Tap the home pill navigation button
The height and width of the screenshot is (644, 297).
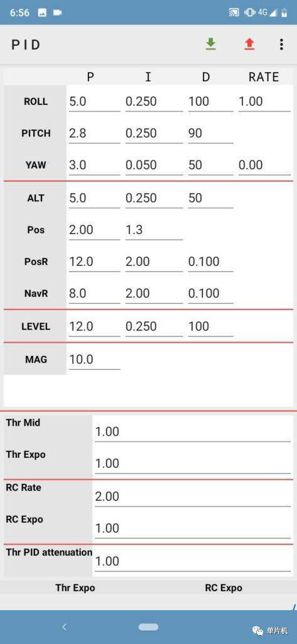click(148, 627)
